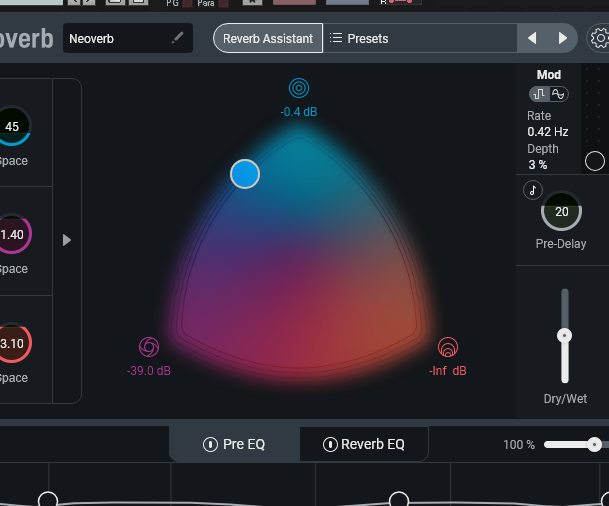This screenshot has width=609, height=506.
Task: Switch to the Pre EQ tab
Action: 234,444
